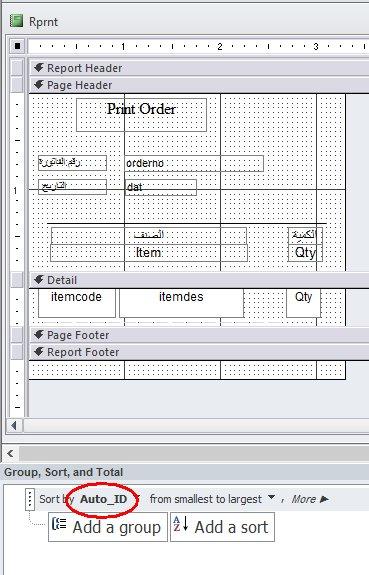Click the A-Z Add a sort icon
This screenshot has width=369, height=575.
pyautogui.click(x=180, y=524)
